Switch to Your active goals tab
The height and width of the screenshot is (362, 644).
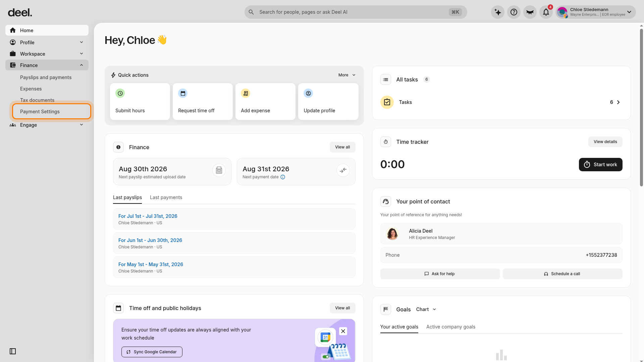coord(399,327)
